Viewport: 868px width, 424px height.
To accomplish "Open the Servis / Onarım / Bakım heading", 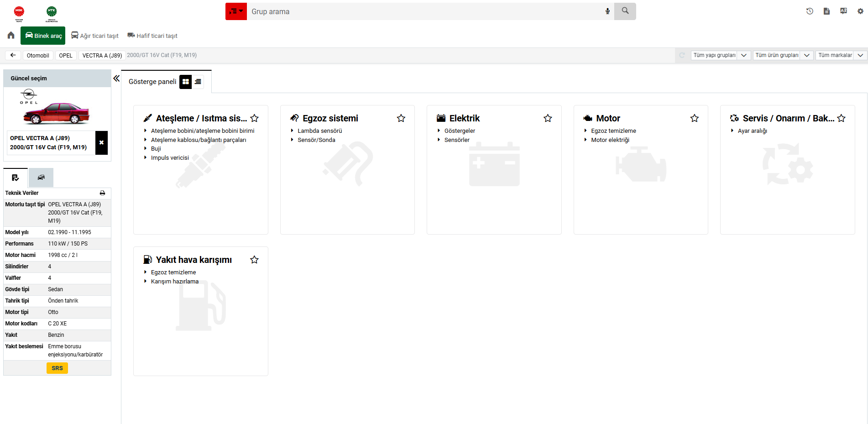I will [x=789, y=118].
